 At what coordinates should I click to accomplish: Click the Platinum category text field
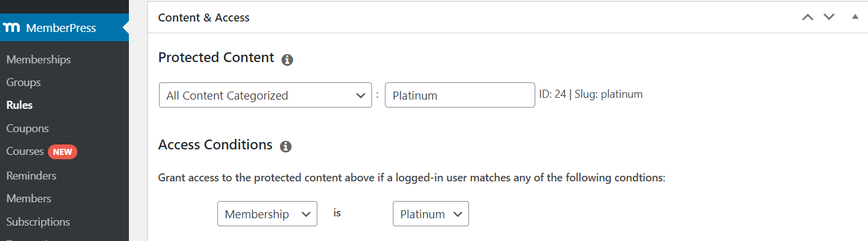[460, 95]
